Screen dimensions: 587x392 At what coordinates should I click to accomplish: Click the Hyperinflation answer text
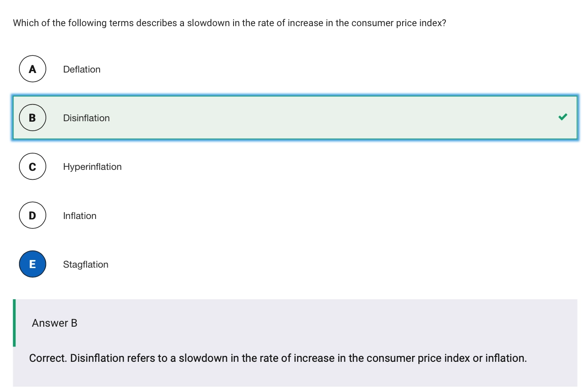tap(92, 167)
